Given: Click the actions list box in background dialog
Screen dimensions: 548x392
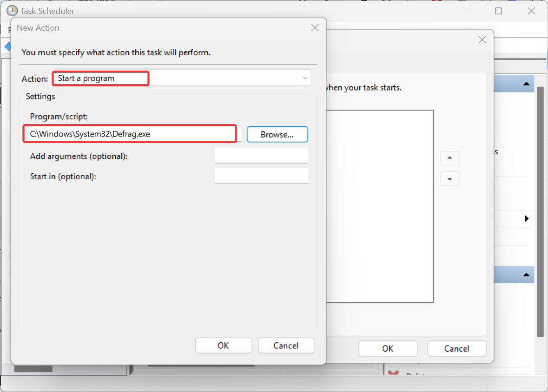Looking at the screenshot, I should (x=380, y=206).
